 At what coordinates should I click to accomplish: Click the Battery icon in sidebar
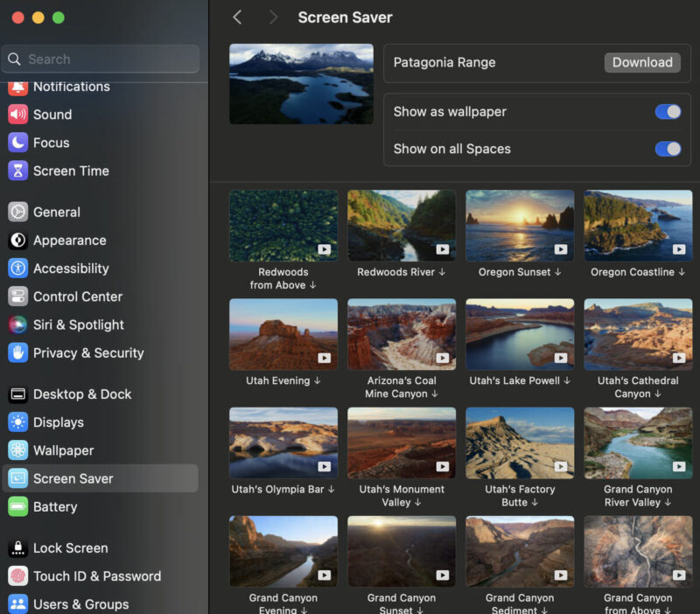tap(17, 506)
